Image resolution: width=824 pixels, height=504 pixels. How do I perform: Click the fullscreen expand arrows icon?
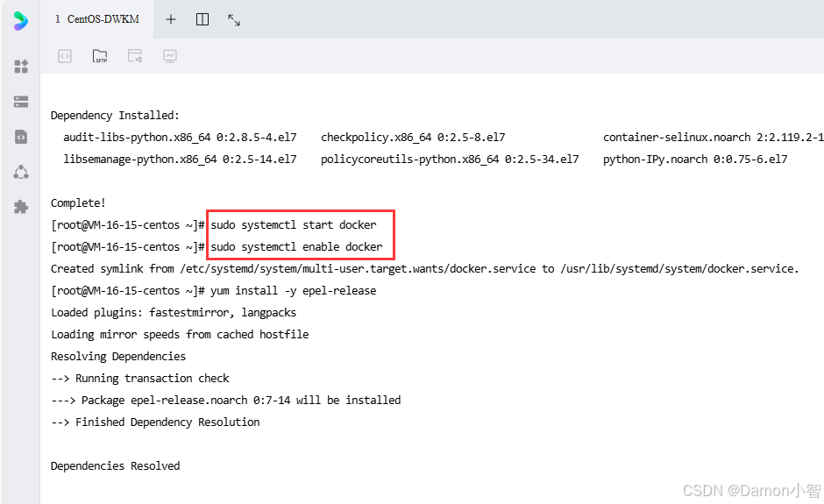234,20
